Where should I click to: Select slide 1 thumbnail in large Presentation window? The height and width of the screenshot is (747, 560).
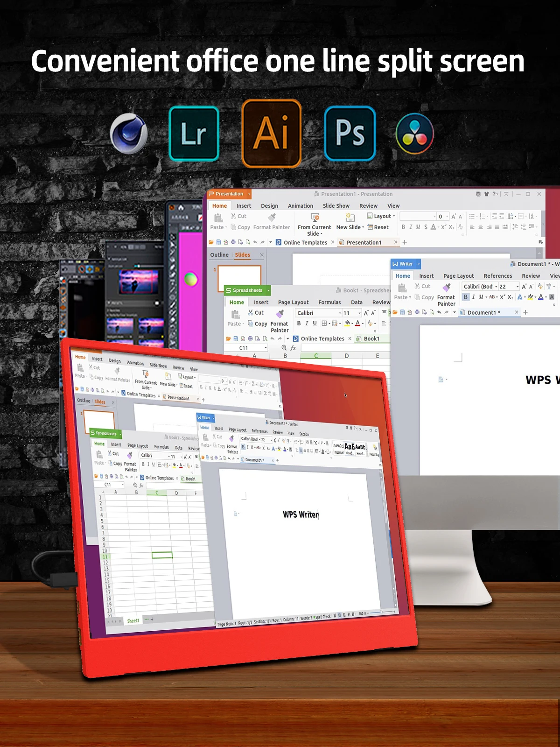coord(239,275)
